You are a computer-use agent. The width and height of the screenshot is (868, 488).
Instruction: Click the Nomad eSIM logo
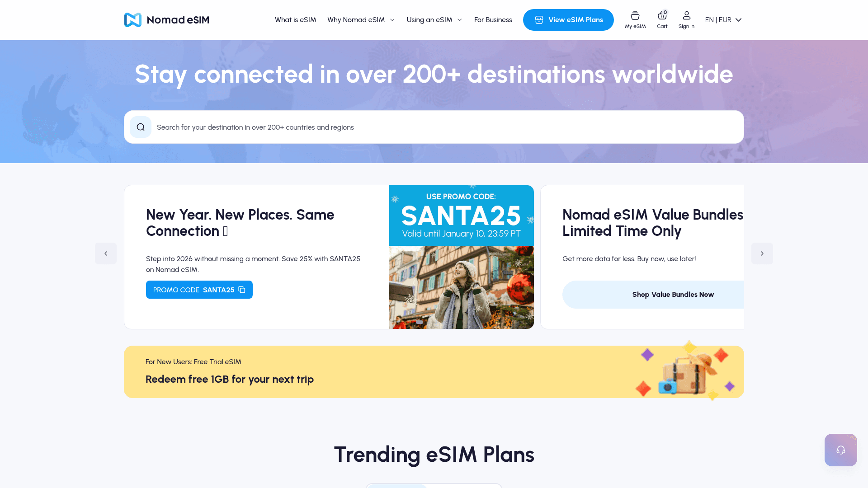point(166,20)
